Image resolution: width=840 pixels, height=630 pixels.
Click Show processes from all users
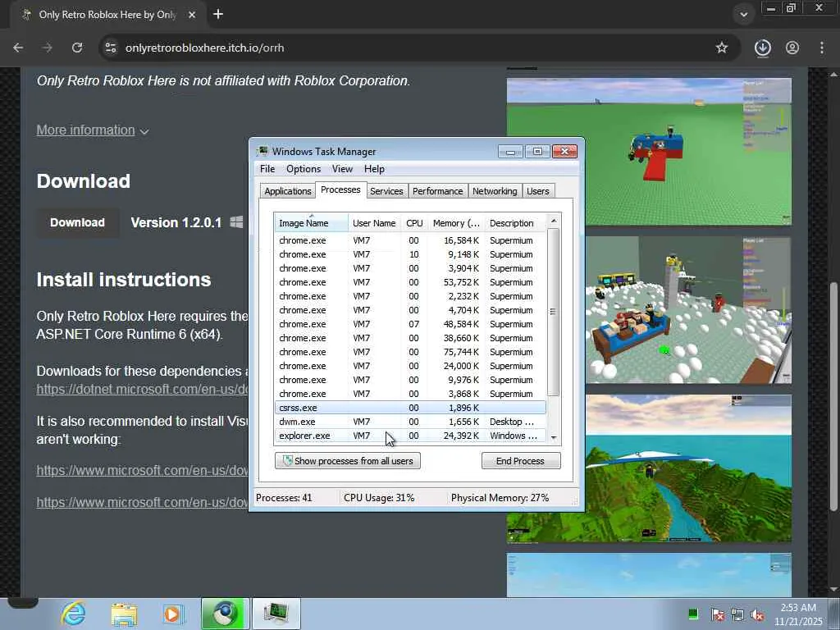tap(348, 461)
